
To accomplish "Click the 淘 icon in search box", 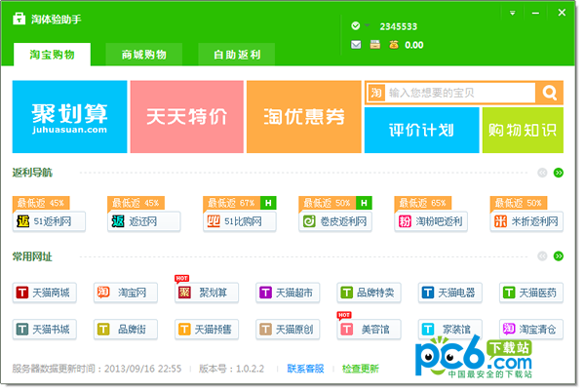I will (x=376, y=93).
